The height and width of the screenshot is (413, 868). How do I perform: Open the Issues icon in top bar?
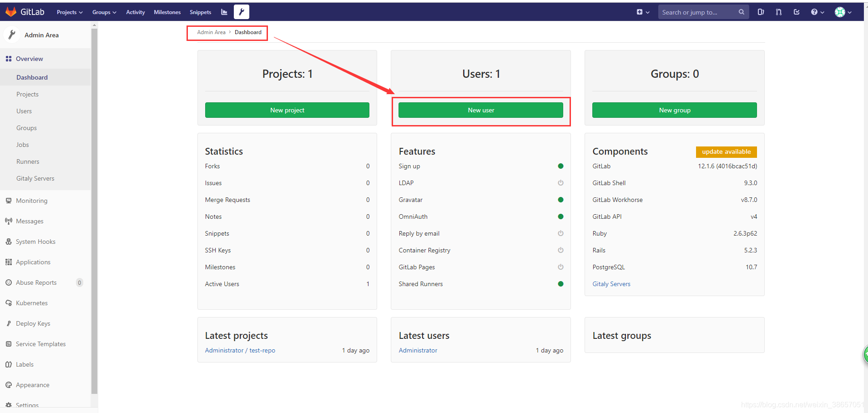761,12
